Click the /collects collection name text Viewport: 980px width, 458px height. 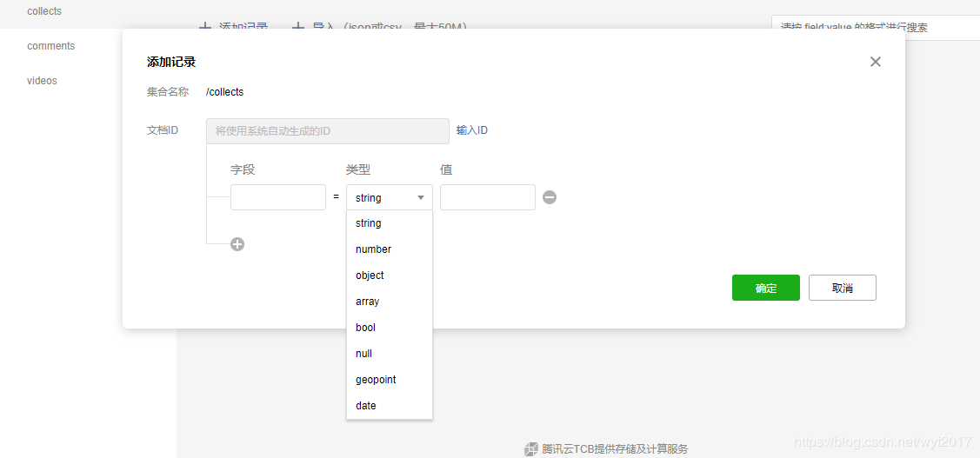224,92
